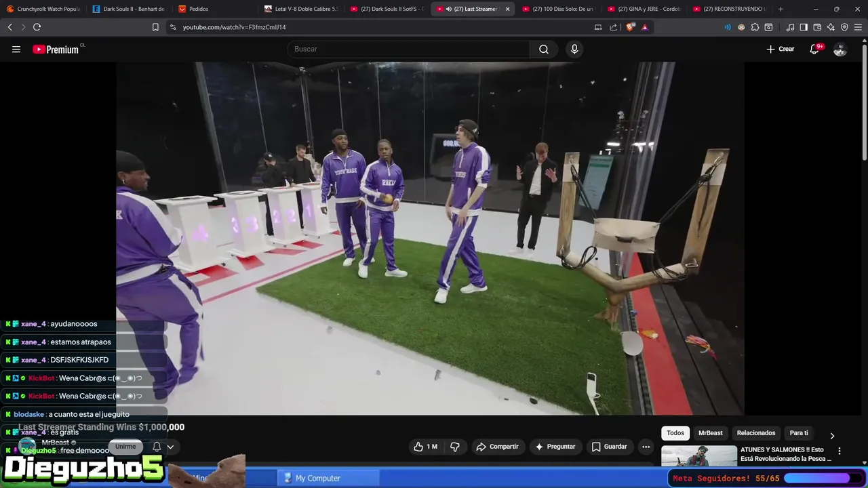Switch to Letal V-8 Doble Calibre tab
Image resolution: width=868 pixels, height=488 pixels.
[x=300, y=9]
